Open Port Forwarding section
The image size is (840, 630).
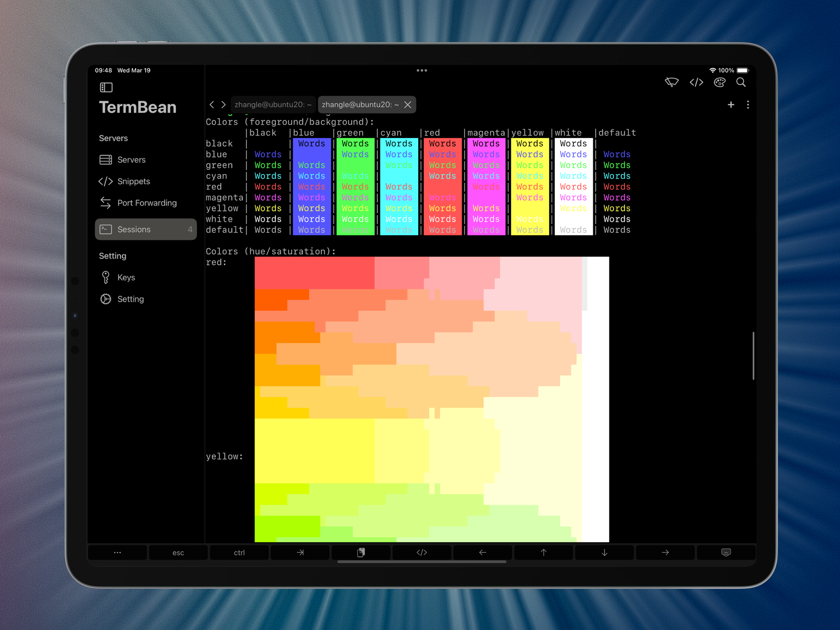tap(147, 203)
